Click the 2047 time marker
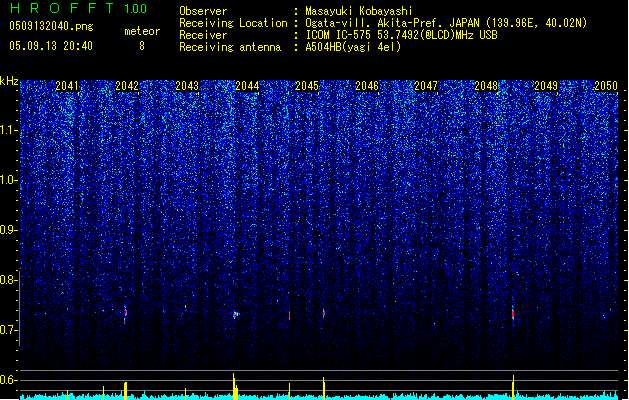This screenshot has width=629, height=400. [x=426, y=86]
